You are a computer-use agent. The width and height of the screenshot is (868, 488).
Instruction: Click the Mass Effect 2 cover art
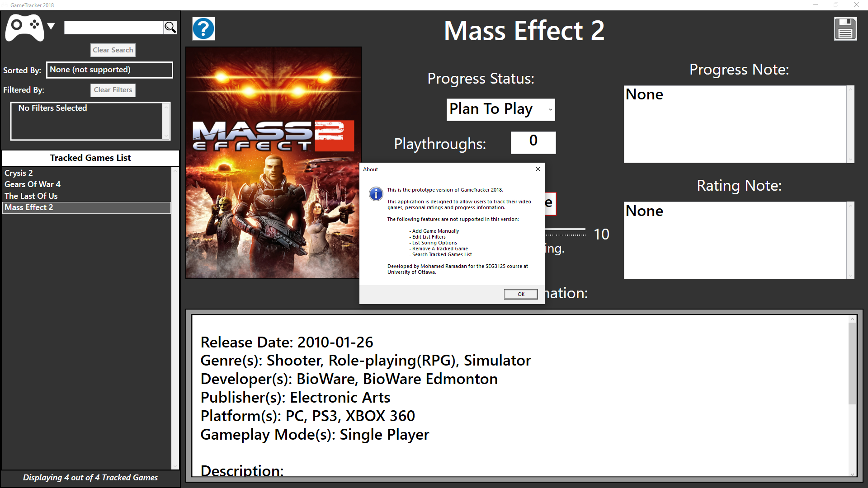pyautogui.click(x=273, y=163)
